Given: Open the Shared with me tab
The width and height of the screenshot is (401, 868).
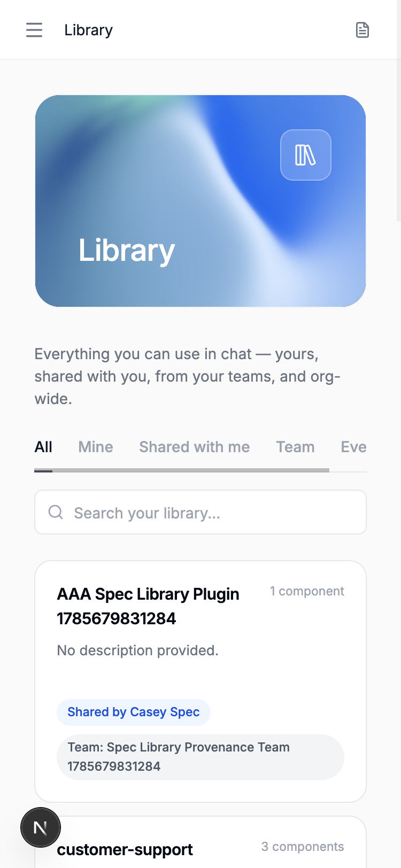Looking at the screenshot, I should coord(195,447).
